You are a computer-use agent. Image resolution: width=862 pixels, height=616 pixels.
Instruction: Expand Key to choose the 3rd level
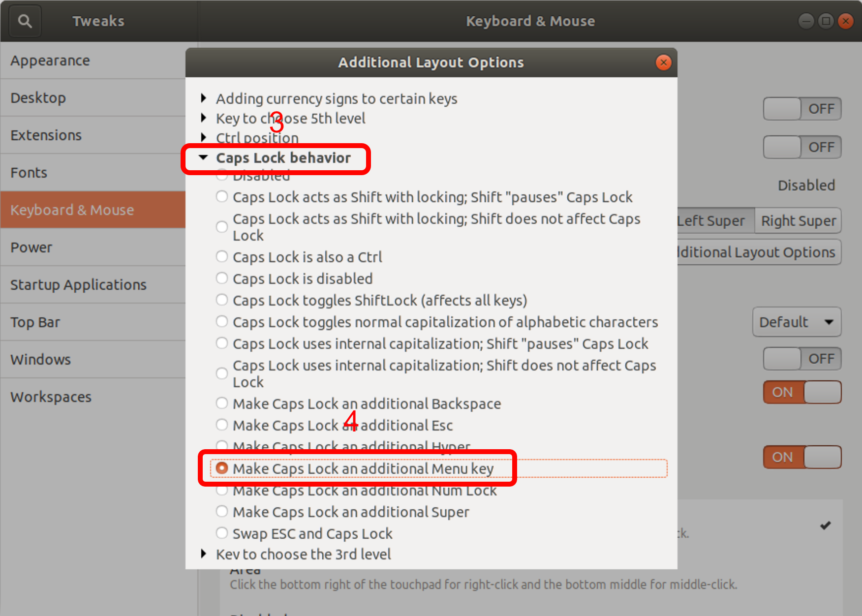[203, 554]
